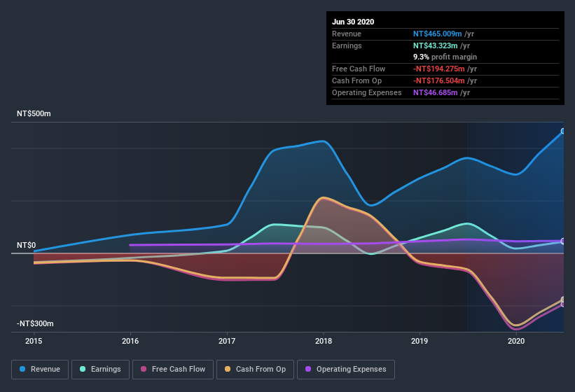
Task: Click the 2015 x-axis label
Action: (34, 341)
